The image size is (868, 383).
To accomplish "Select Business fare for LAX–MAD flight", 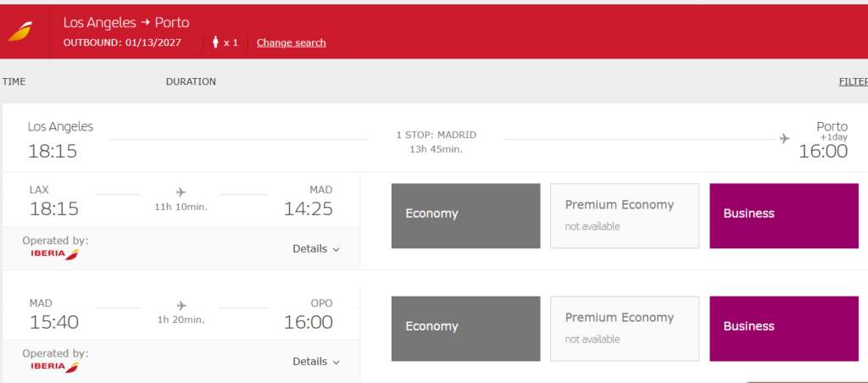I will coord(784,216).
